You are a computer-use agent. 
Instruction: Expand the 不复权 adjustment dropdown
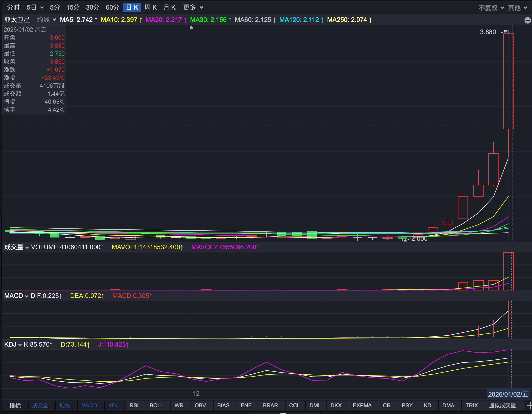(x=491, y=8)
